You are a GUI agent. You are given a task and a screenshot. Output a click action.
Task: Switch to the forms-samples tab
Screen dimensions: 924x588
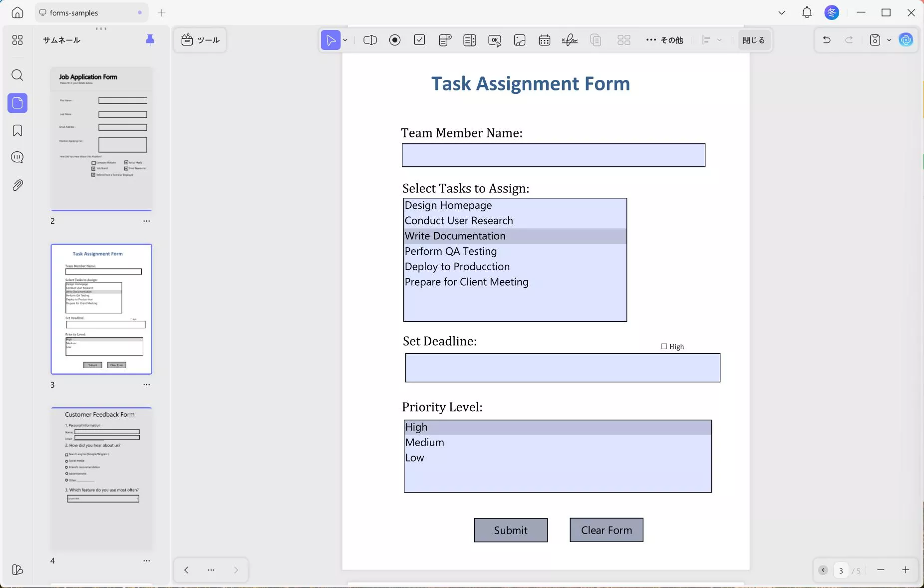coord(91,12)
